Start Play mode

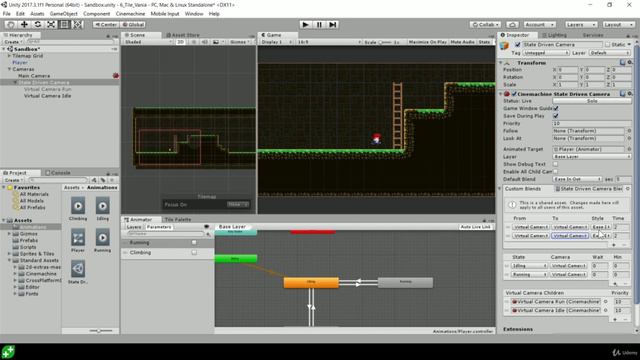(305, 24)
